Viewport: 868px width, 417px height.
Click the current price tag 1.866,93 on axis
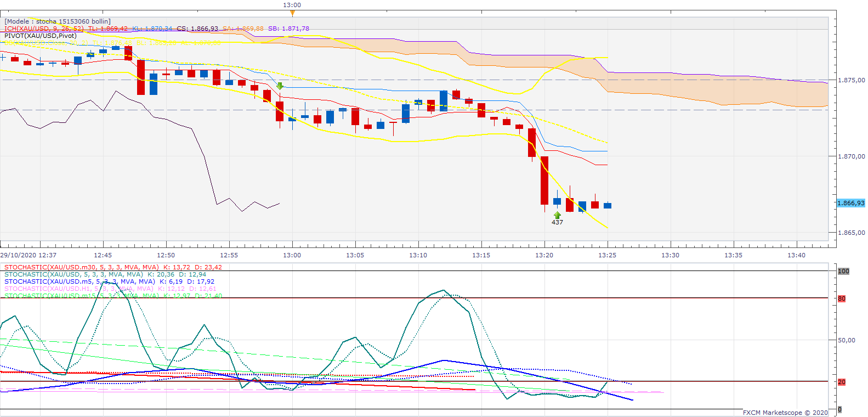click(850, 203)
